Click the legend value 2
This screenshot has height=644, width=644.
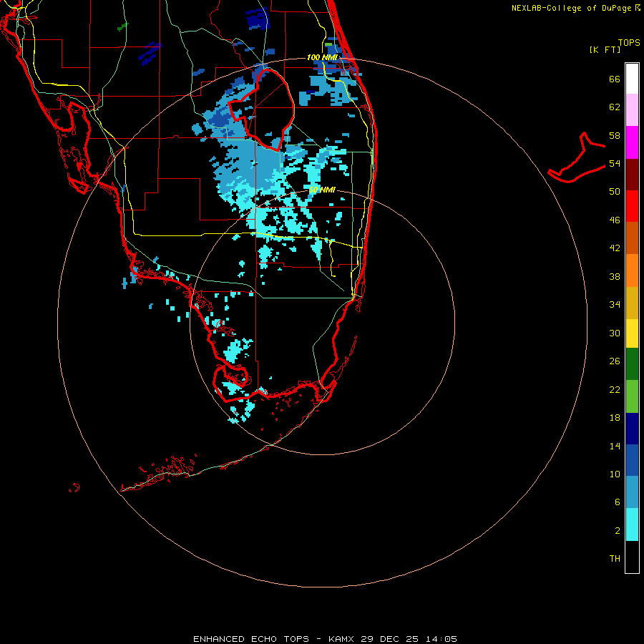[x=618, y=531]
